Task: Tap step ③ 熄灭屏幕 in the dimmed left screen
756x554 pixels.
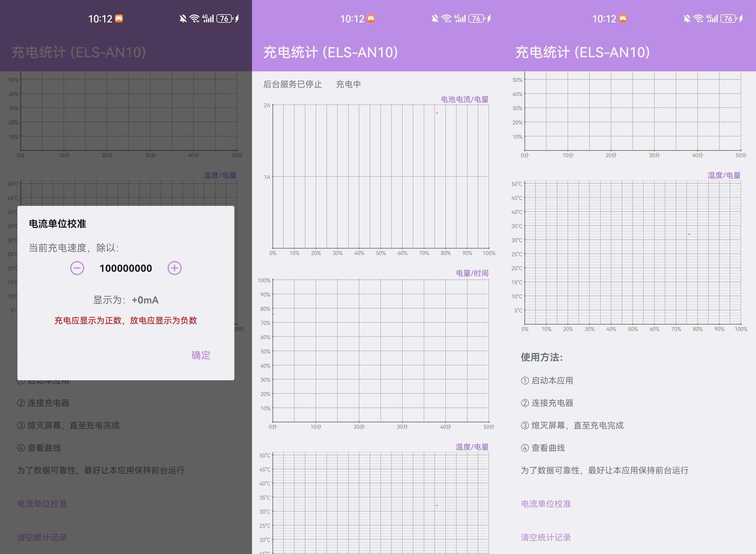Action: click(68, 426)
